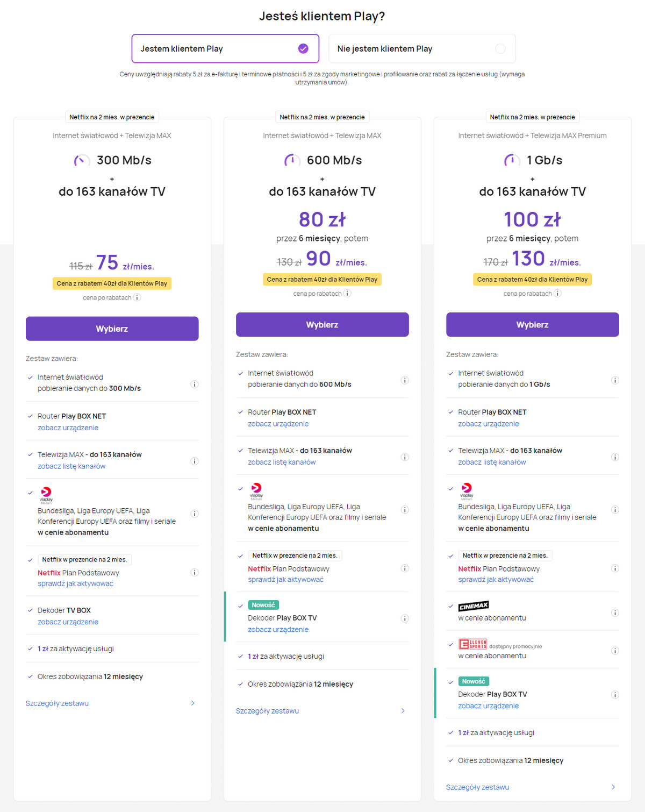Expand Szczegóły zestawu for 1 Gb/s plan
The height and width of the screenshot is (812, 645).
click(x=532, y=787)
